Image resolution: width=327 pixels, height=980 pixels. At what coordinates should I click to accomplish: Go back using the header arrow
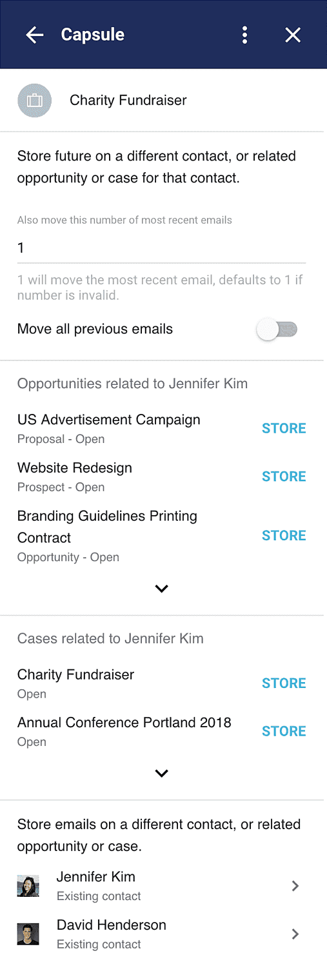35,35
